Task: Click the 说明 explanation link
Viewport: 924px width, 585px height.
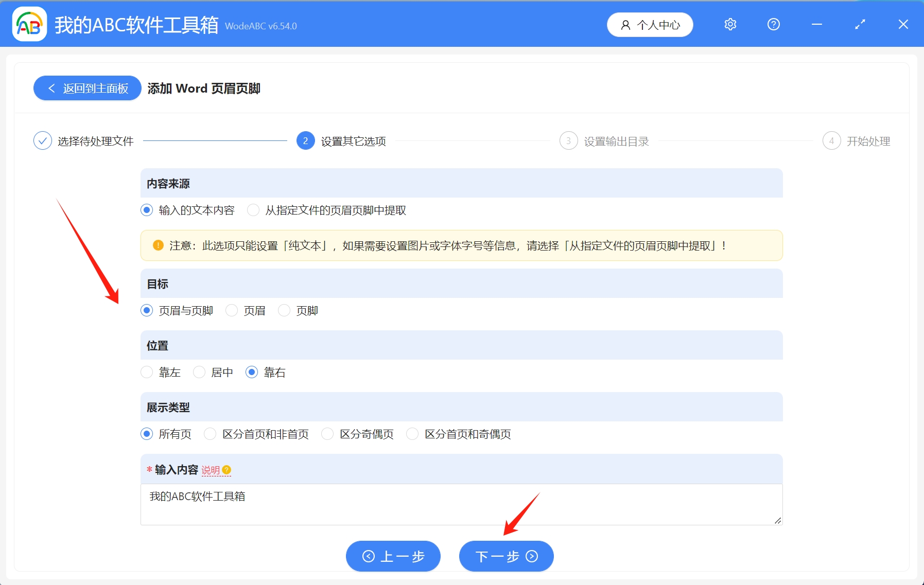Action: [x=210, y=470]
